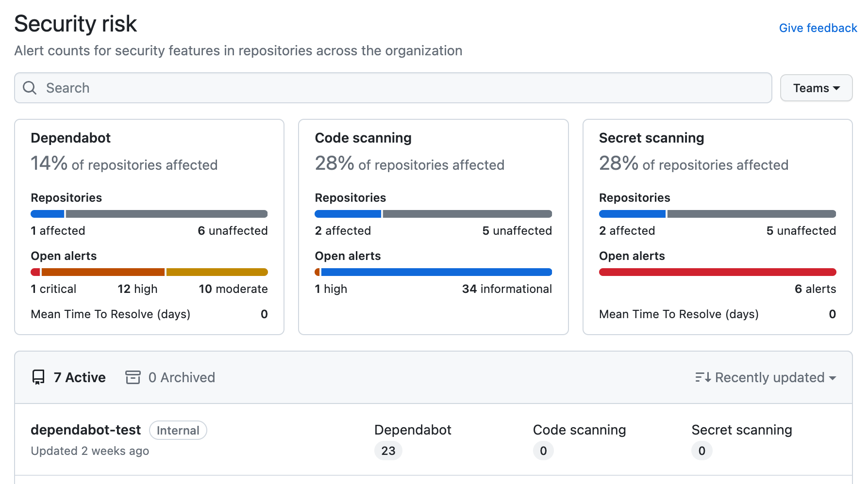Click the archive icon beside 0 Archived
The image size is (868, 484).
133,377
